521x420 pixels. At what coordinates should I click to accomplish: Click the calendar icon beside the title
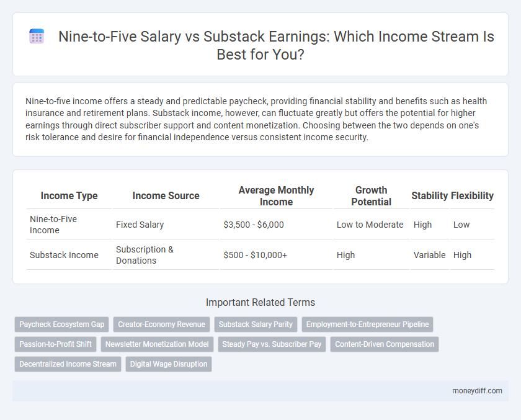[37, 36]
